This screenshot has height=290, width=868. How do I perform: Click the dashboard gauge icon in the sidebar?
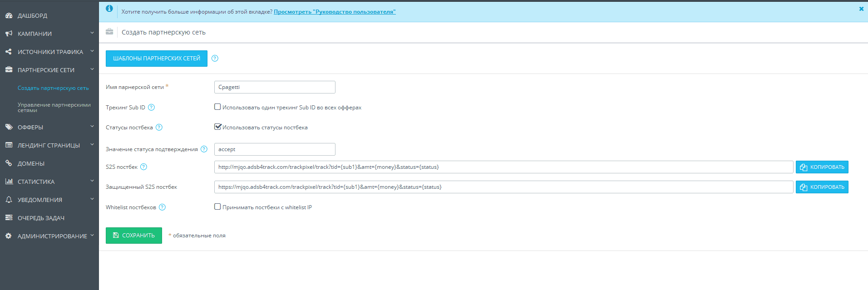[x=9, y=15]
